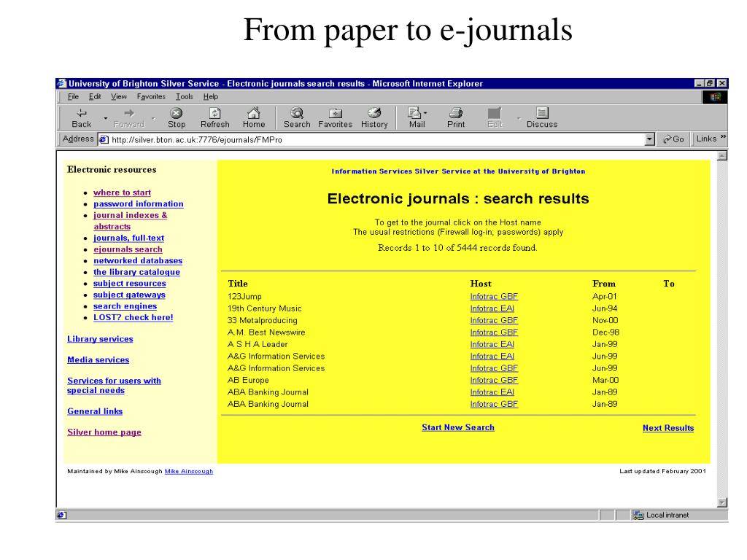Click the Local intranet status icon

[x=638, y=516]
